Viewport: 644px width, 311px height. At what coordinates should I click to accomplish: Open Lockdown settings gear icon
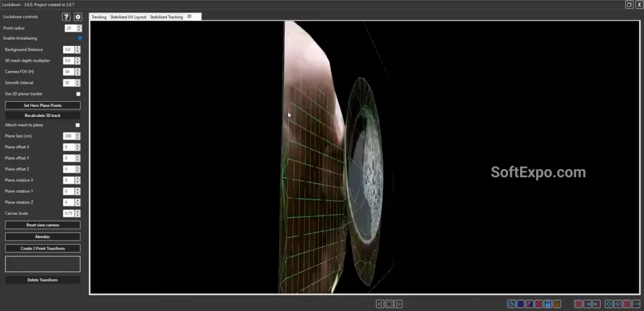tap(78, 17)
